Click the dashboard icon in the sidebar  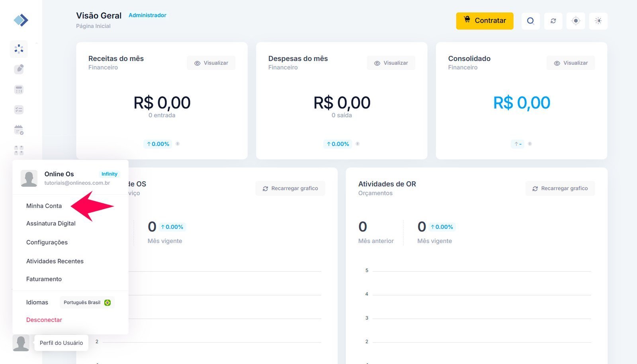(x=19, y=49)
